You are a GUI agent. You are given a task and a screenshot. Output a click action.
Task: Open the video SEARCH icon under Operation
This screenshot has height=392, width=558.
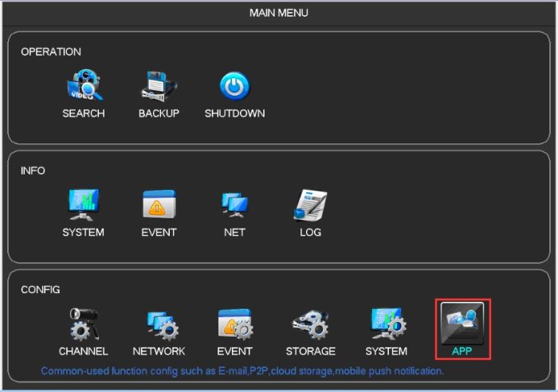(x=84, y=87)
